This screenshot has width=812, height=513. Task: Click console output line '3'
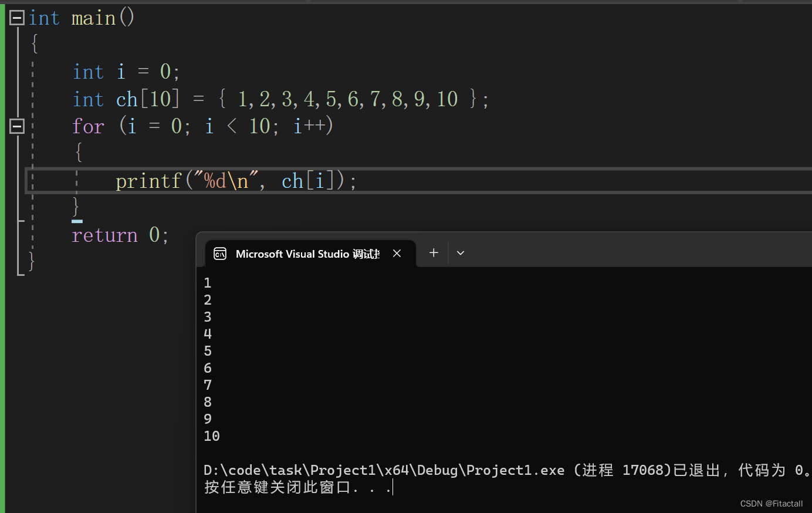[208, 317]
